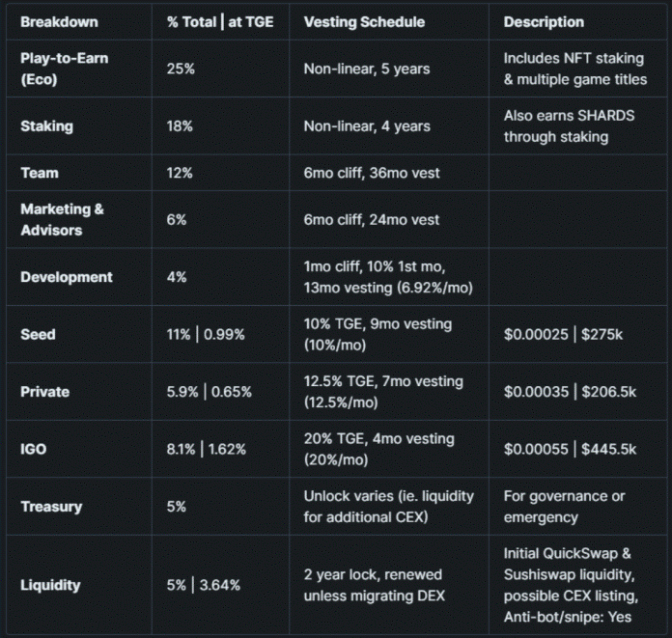Click '$0.00025 | $275k' Seed description
Viewport: 672px width, 638px height.
point(563,334)
